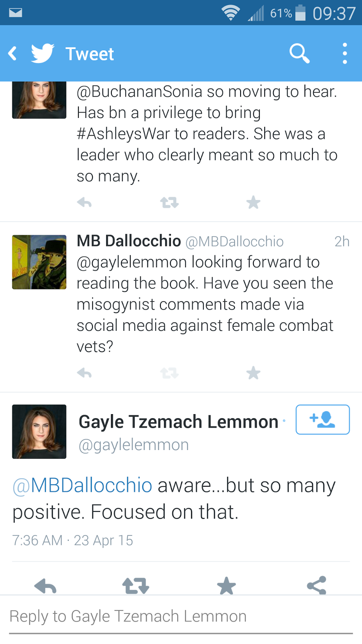
Task: Reply to MB Dallocchio's tweet
Action: click(84, 373)
